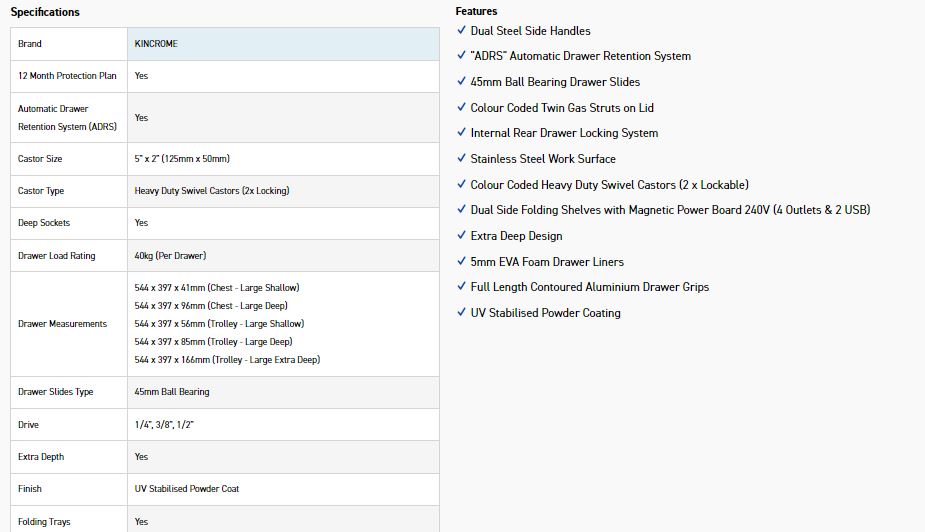Select the tick icon beside Extra Deep Design
This screenshot has height=532, width=925.
pyautogui.click(x=461, y=236)
